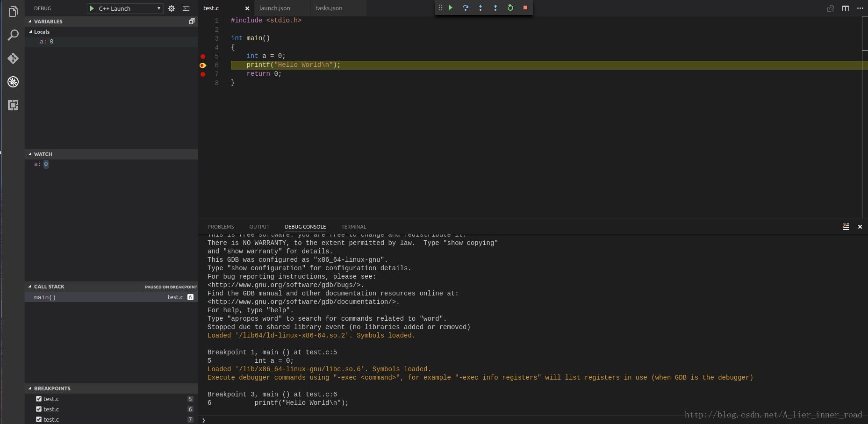This screenshot has height=424, width=868.
Task: Open the Explorer view in activity bar
Action: (13, 11)
